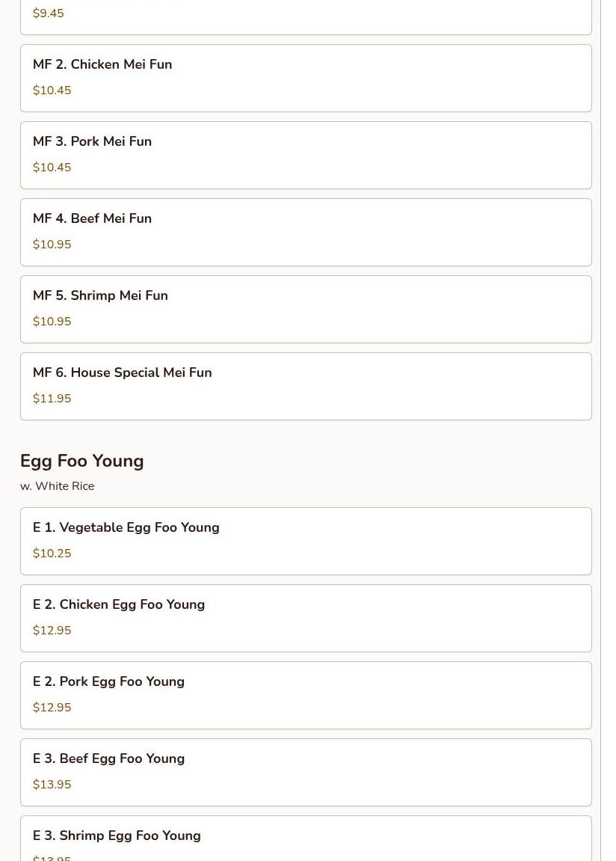Click the $11.95 House Special price
This screenshot has width=616, height=861.
click(x=52, y=398)
